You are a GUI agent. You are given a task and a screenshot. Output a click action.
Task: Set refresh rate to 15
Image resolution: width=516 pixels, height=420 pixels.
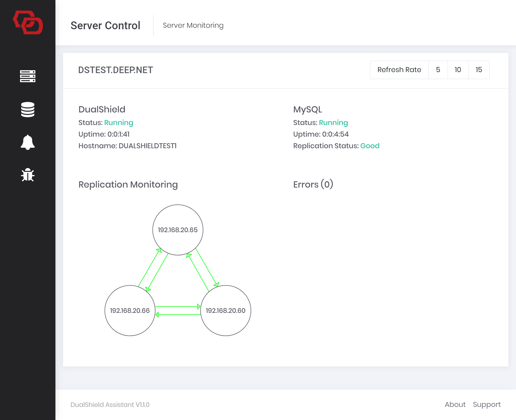click(479, 70)
